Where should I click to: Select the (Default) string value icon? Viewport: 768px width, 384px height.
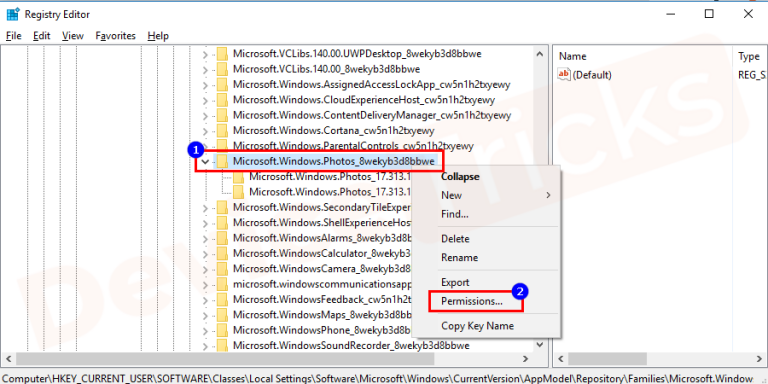point(564,75)
